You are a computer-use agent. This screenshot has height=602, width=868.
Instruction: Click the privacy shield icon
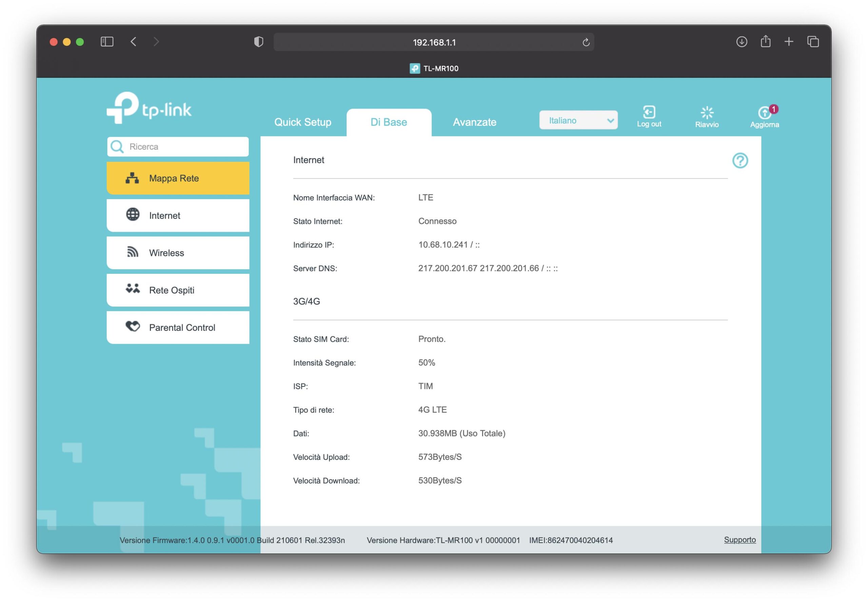click(259, 42)
